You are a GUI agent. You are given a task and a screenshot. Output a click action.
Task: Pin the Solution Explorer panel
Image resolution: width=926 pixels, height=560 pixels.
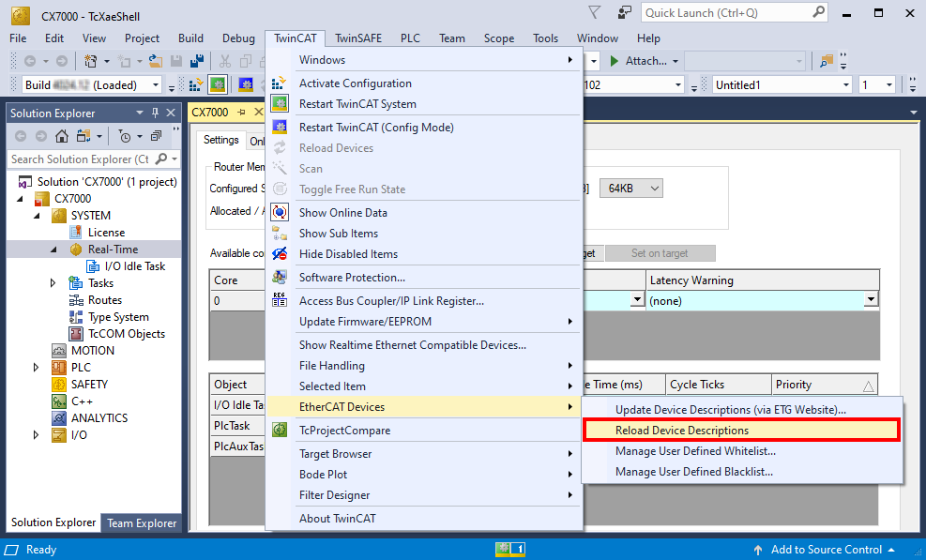tap(156, 113)
